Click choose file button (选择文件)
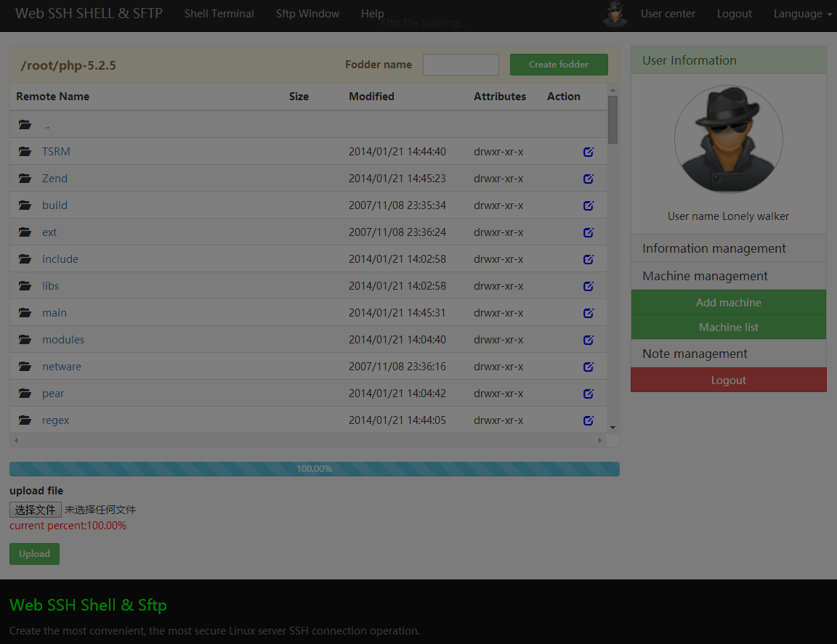Viewport: 837px width, 644px height. [x=35, y=510]
